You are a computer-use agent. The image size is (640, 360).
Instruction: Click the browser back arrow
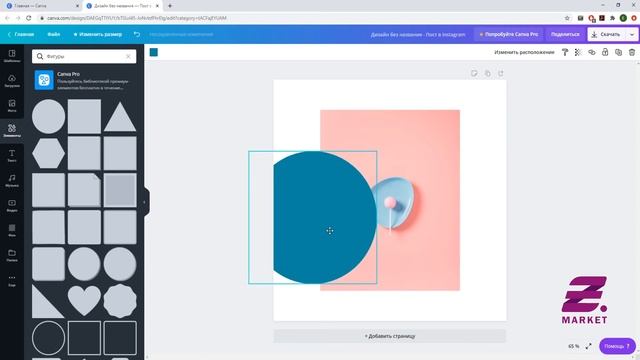pos(7,18)
